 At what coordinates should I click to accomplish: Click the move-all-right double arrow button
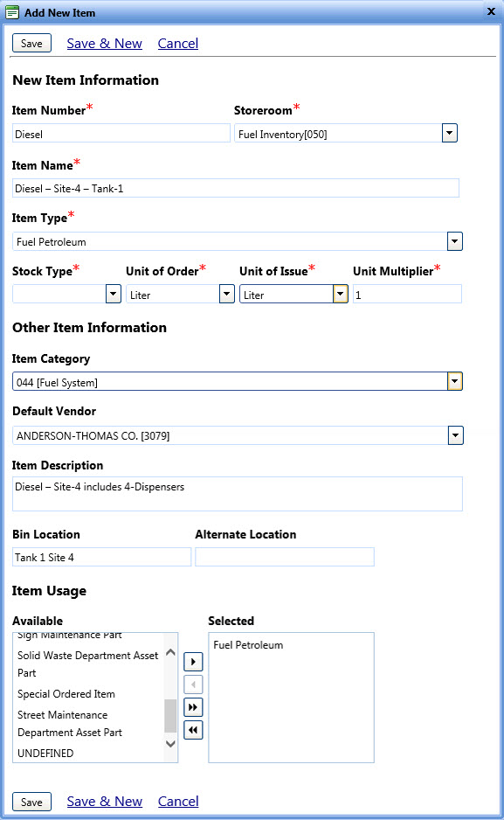pos(193,707)
